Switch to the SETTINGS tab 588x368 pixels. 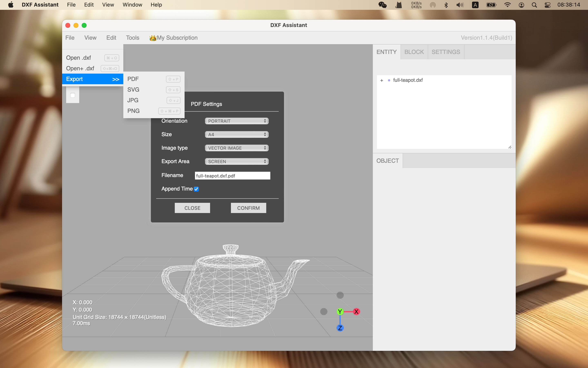(446, 52)
